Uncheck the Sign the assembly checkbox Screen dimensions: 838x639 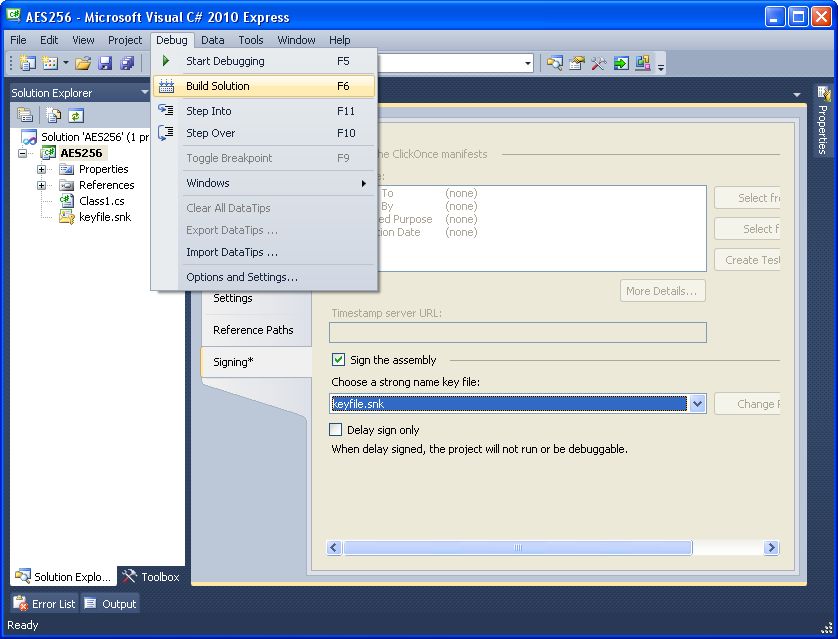(338, 360)
